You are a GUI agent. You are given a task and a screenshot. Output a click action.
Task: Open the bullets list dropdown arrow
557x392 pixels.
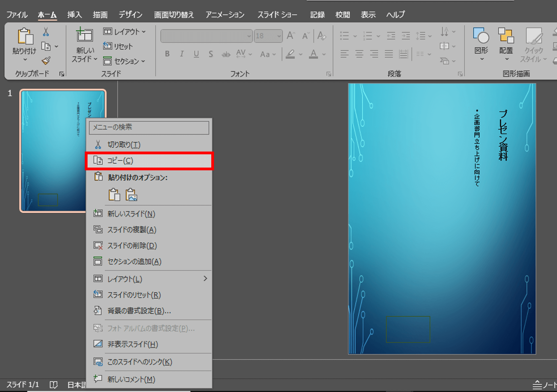click(x=355, y=36)
